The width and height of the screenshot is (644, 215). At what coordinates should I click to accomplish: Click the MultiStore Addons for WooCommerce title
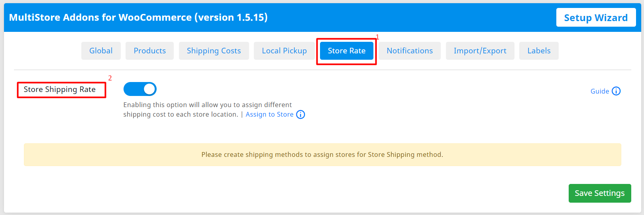point(138,18)
